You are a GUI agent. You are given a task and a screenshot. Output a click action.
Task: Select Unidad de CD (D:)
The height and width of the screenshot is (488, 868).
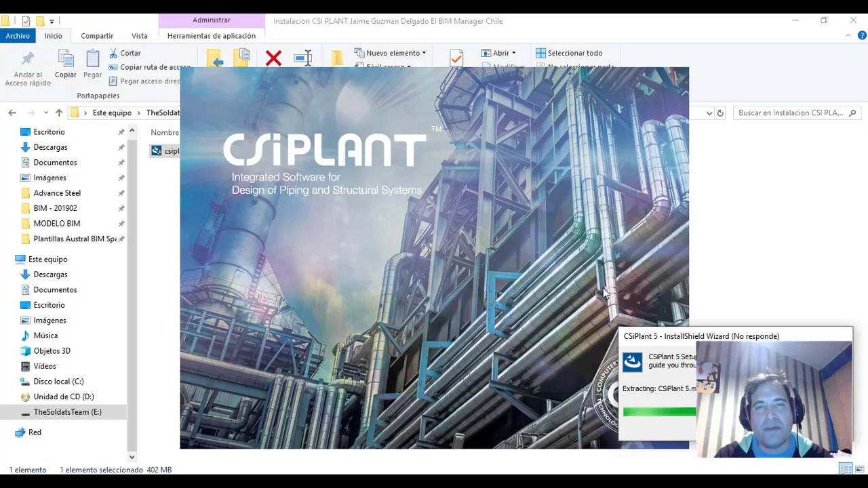63,396
